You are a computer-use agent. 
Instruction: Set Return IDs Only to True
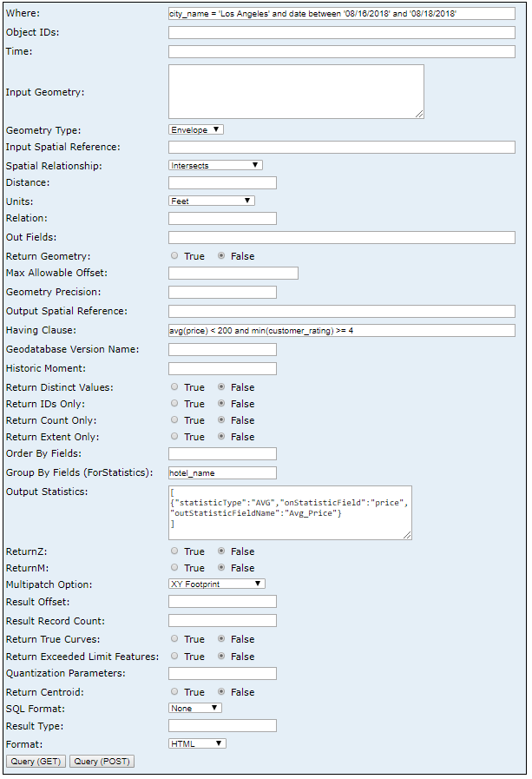(x=174, y=403)
